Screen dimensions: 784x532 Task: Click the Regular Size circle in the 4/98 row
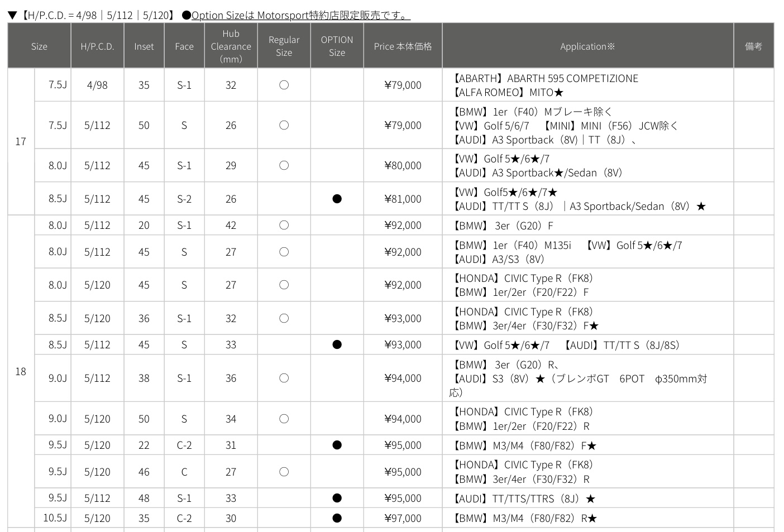284,85
